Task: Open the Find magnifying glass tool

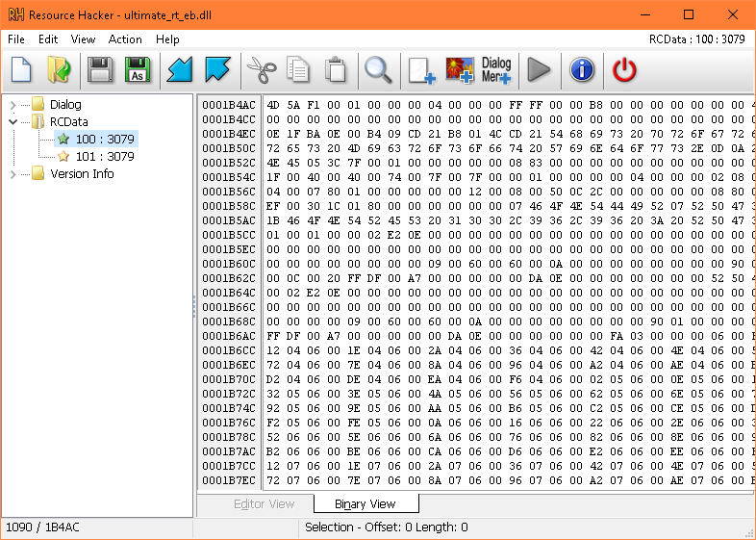Action: tap(377, 69)
